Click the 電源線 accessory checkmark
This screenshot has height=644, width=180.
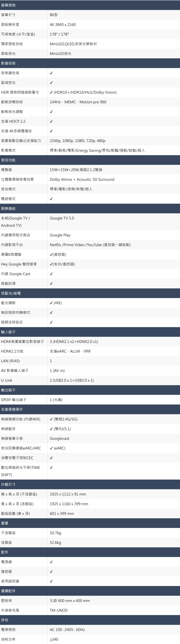pyautogui.click(x=51, y=562)
